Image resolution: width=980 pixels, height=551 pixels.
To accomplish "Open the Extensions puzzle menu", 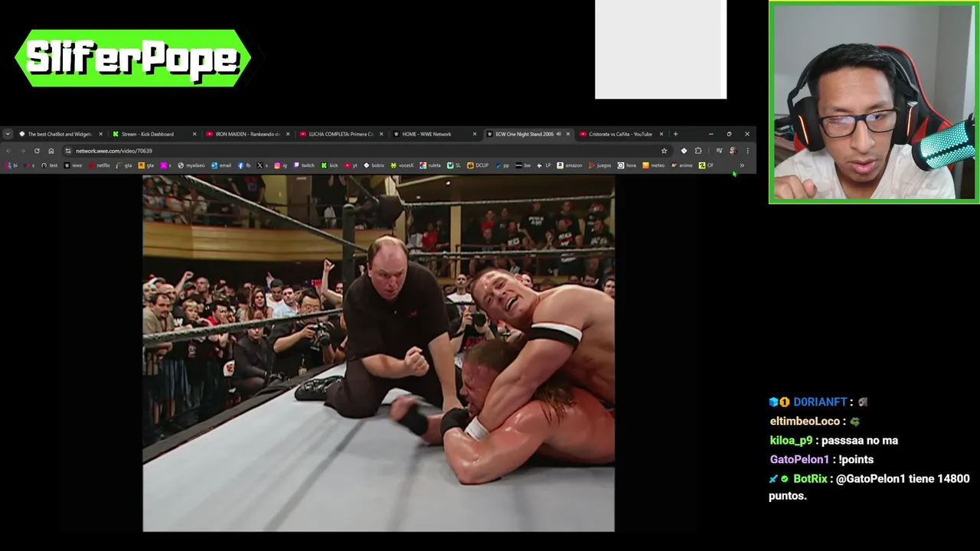I will (698, 151).
